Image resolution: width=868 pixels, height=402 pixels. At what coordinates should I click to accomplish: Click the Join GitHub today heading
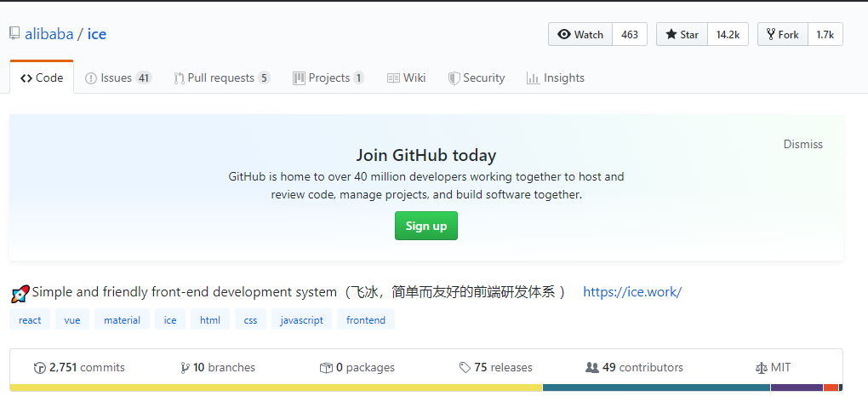coord(425,155)
